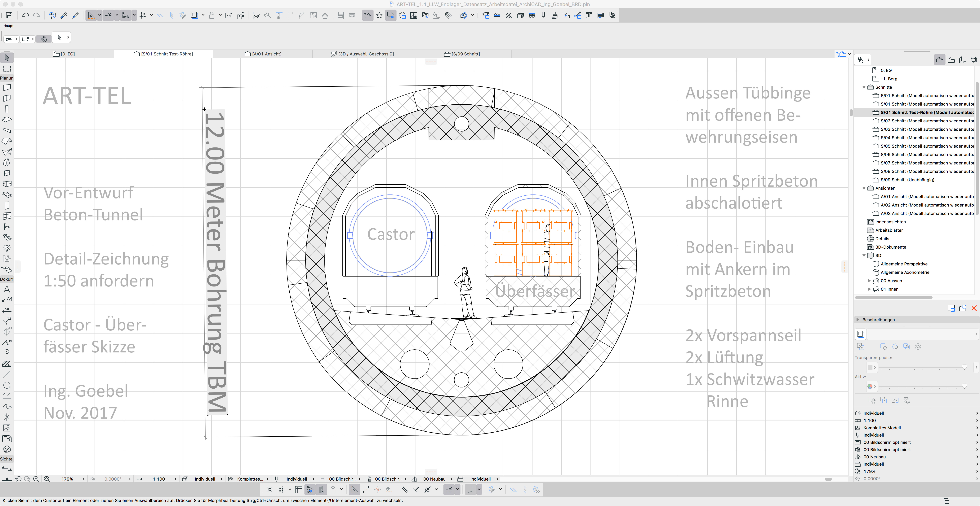Adjust the Transparentpause slider handle
This screenshot has width=980, height=506.
click(964, 367)
